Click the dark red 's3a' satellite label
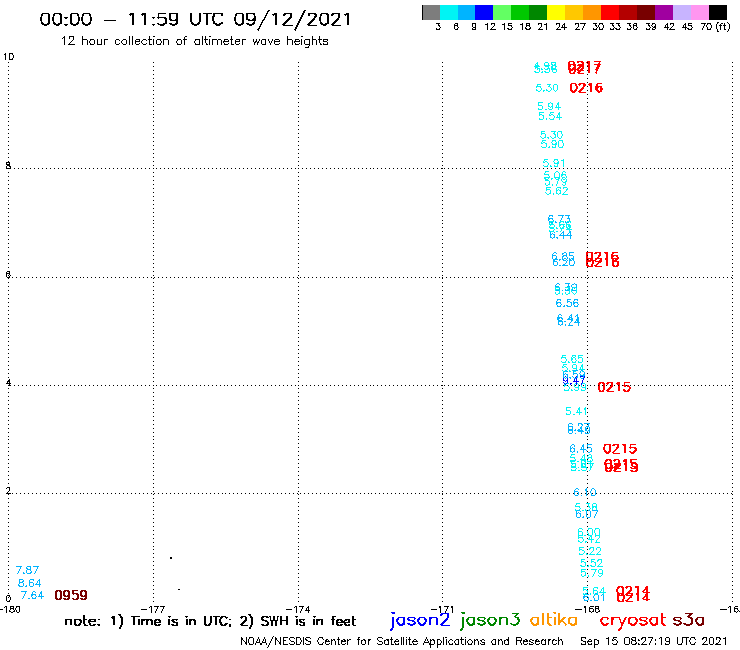The image size is (740, 650). (688, 620)
